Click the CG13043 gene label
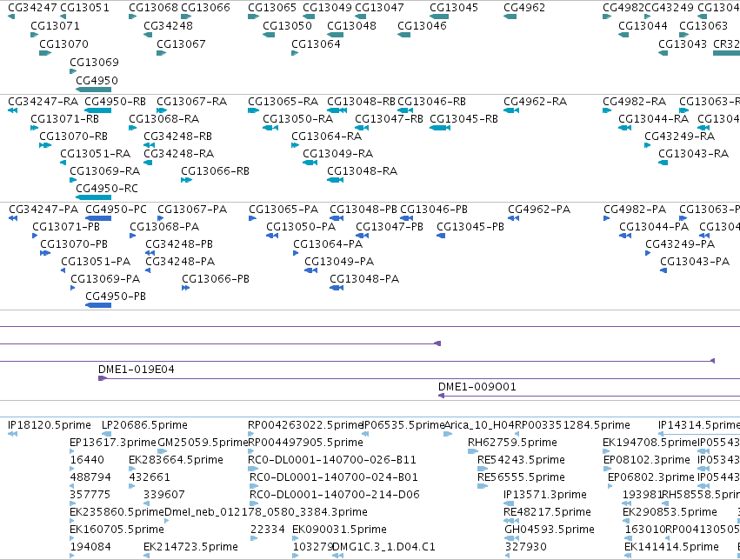This screenshot has height=560, width=740. tap(683, 43)
